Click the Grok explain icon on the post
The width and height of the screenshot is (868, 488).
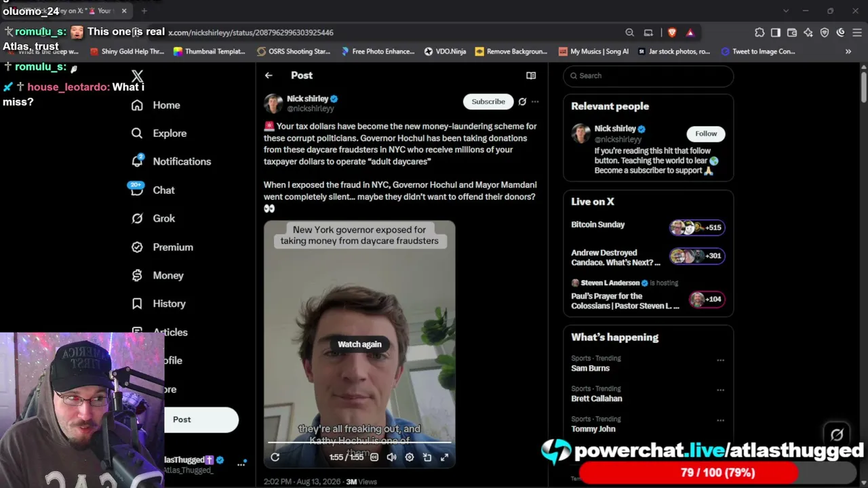[522, 102]
